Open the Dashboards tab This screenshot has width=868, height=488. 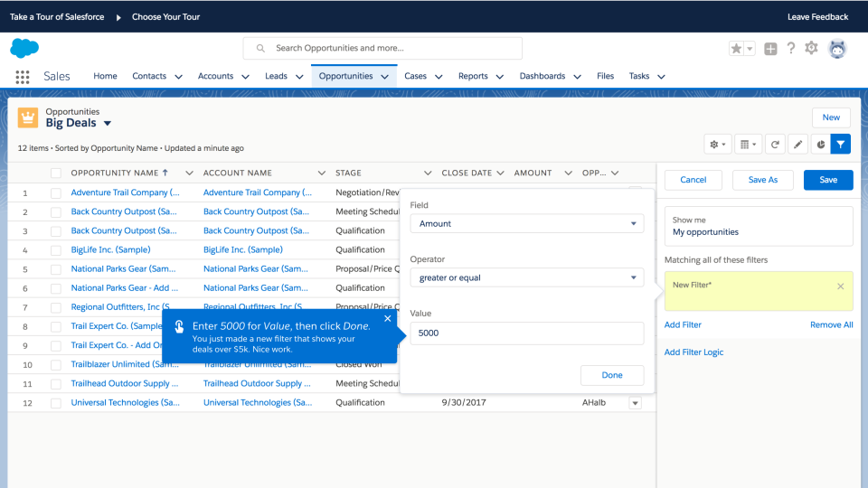542,76
